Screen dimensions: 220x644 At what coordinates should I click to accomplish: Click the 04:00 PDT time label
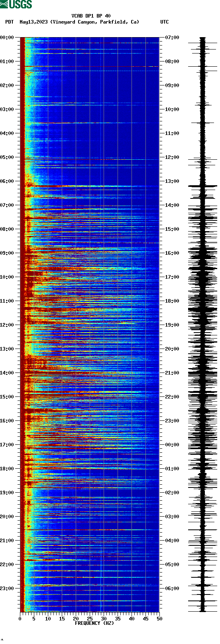tap(7, 133)
